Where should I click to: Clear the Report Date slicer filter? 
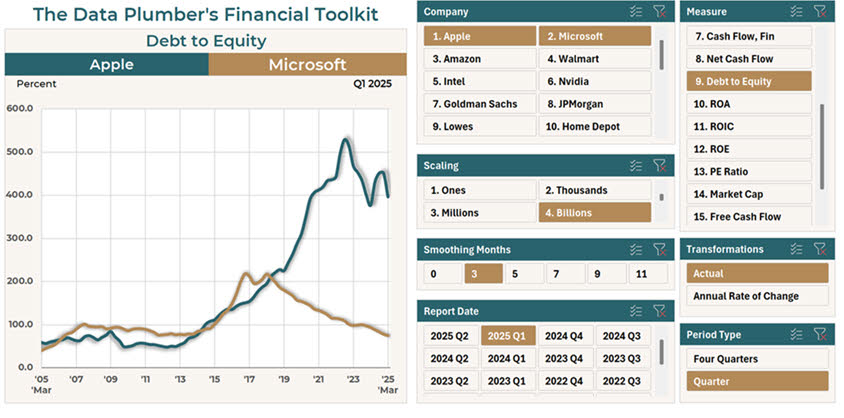[659, 311]
